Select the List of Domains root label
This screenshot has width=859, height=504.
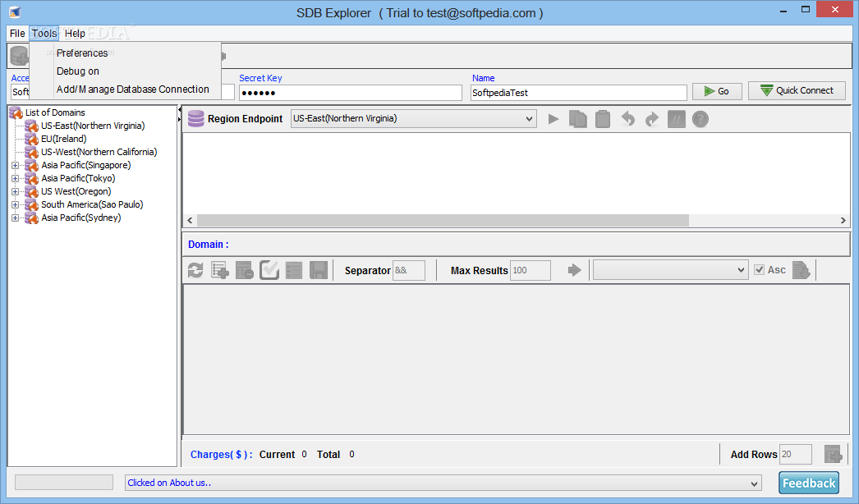55,112
